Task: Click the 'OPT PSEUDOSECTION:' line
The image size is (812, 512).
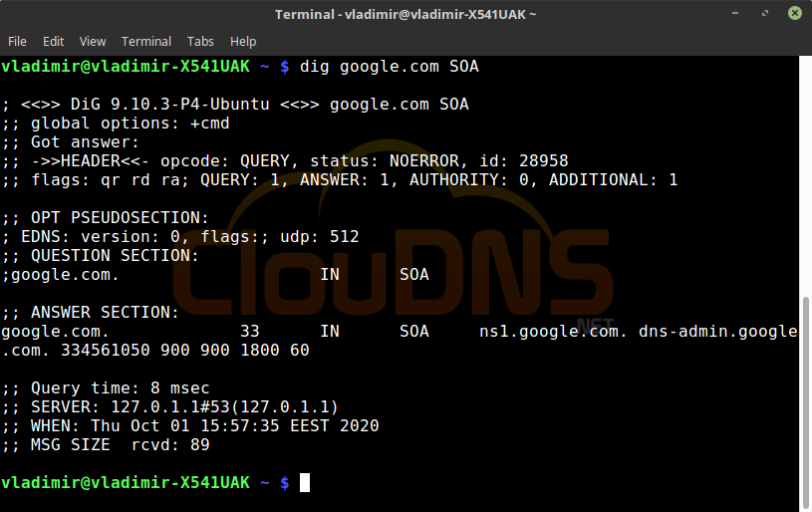Action: point(106,218)
